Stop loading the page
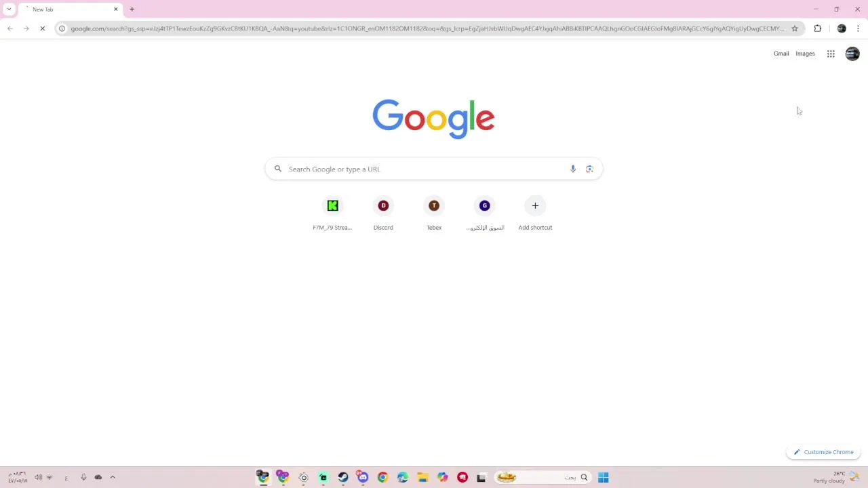868x488 pixels. tap(42, 28)
